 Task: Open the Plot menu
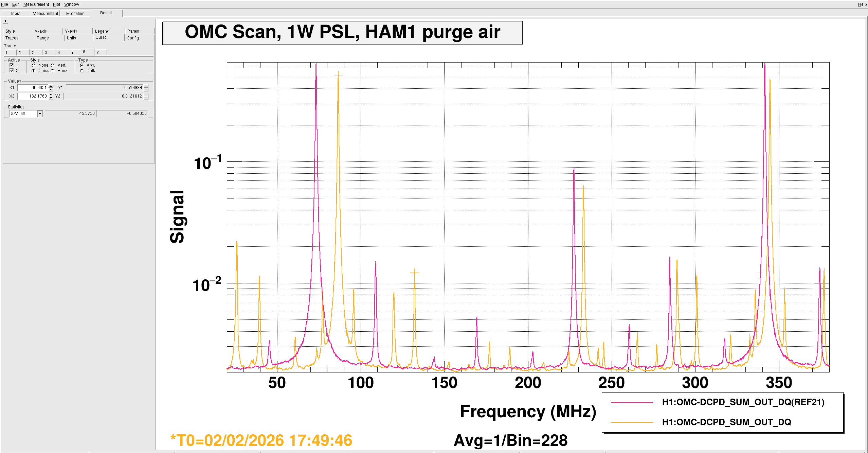(x=56, y=4)
